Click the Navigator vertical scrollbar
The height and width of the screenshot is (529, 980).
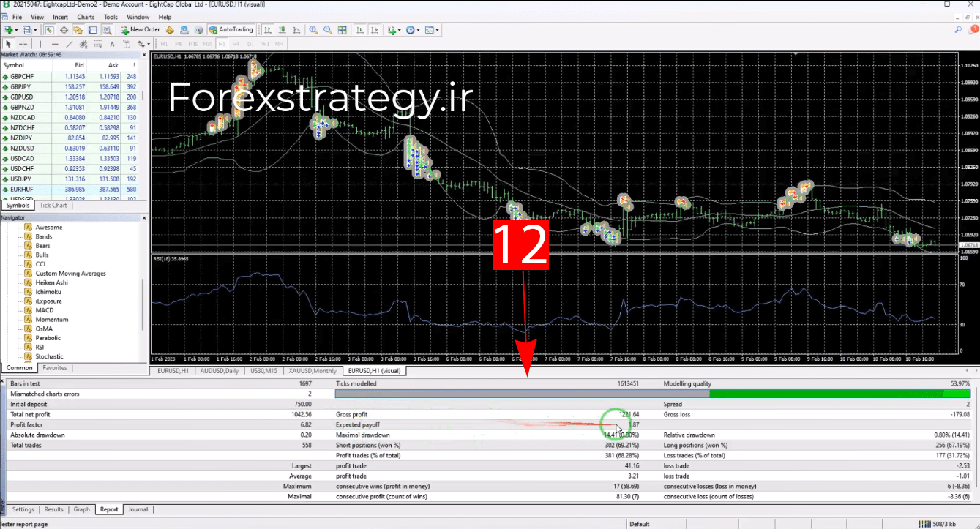coord(143,304)
